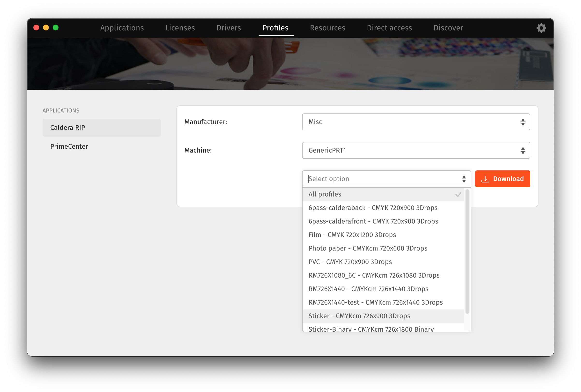The width and height of the screenshot is (581, 392).
Task: Click the green maximize window button
Action: (x=56, y=28)
